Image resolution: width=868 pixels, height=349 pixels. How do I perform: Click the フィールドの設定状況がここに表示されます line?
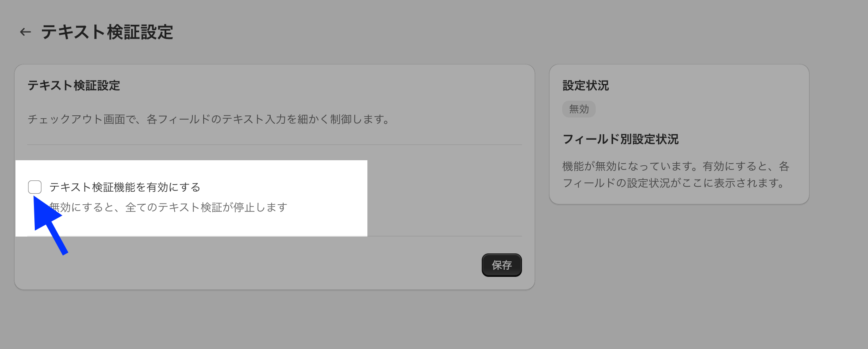(674, 183)
